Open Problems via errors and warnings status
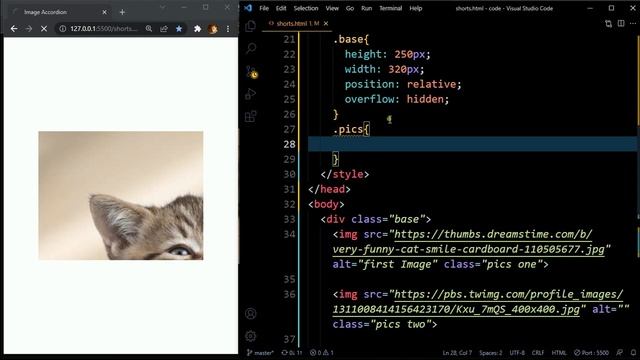 pyautogui.click(x=322, y=353)
